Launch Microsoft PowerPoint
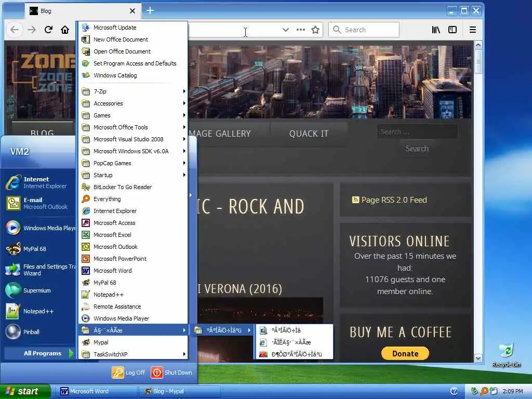The height and width of the screenshot is (399, 532). pyautogui.click(x=134, y=259)
